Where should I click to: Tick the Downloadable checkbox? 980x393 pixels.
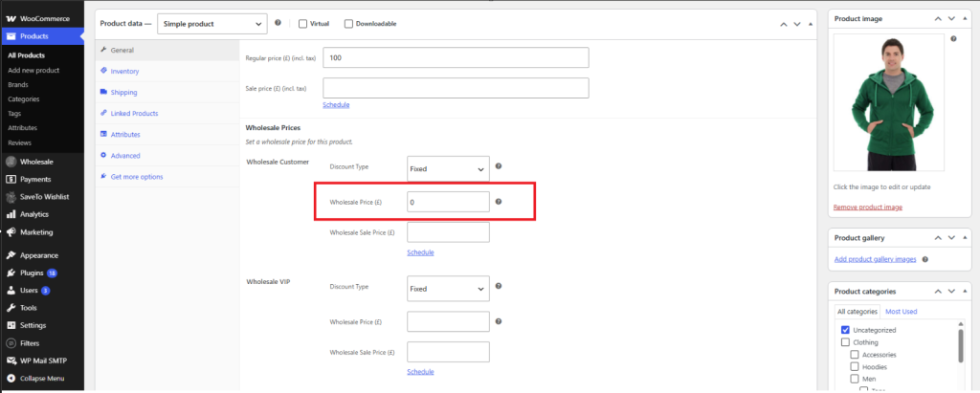click(x=348, y=24)
